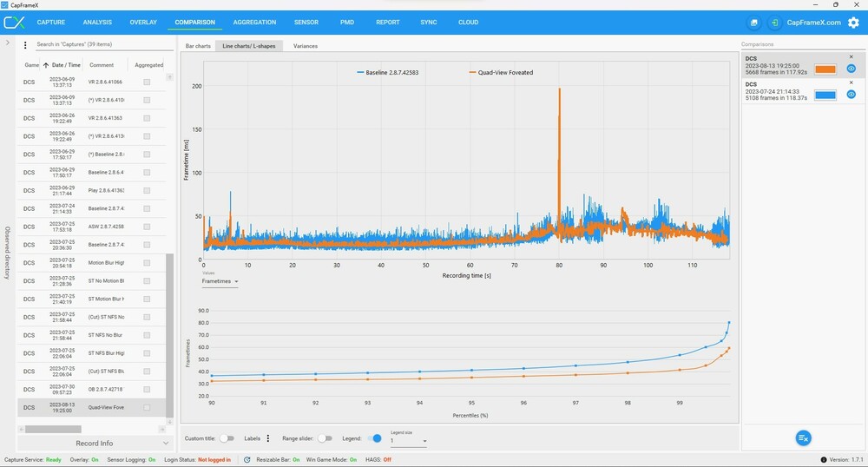Click the captures list vertical scrollbar thumb

tap(169, 335)
